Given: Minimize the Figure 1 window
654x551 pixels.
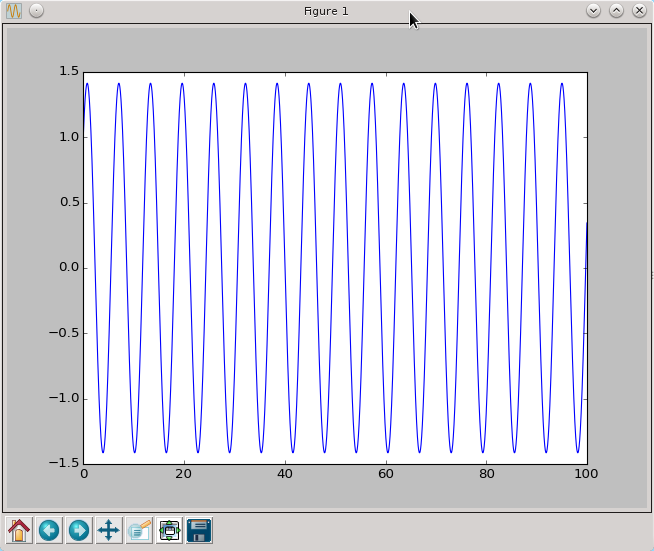Looking at the screenshot, I should coord(593,11).
